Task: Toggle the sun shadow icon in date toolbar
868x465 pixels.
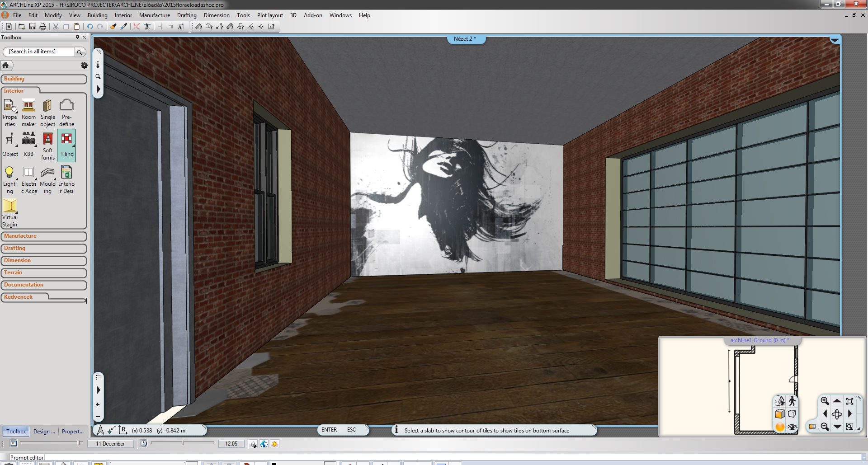Action: point(274,444)
